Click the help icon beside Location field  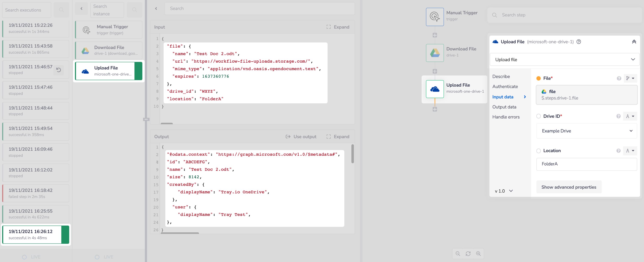coord(618,151)
